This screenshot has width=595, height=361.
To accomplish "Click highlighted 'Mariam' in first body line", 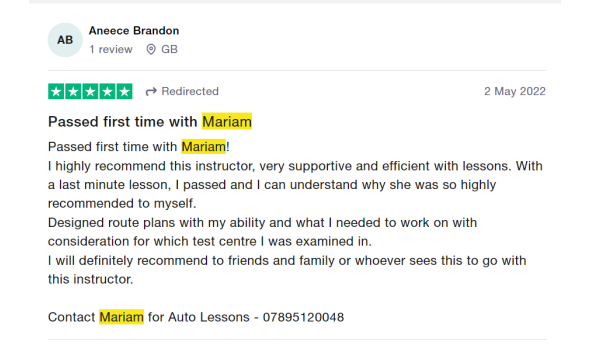I will coord(204,147).
